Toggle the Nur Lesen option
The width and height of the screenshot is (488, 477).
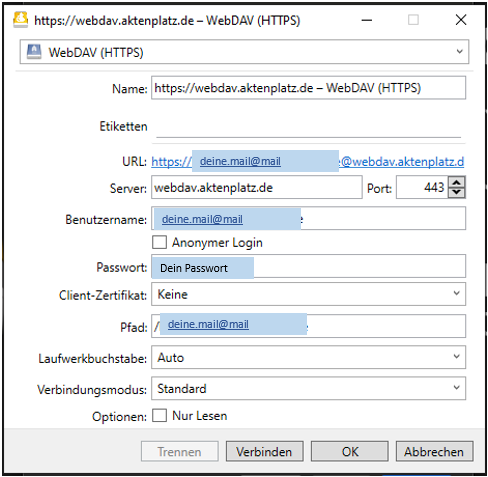[x=159, y=416]
